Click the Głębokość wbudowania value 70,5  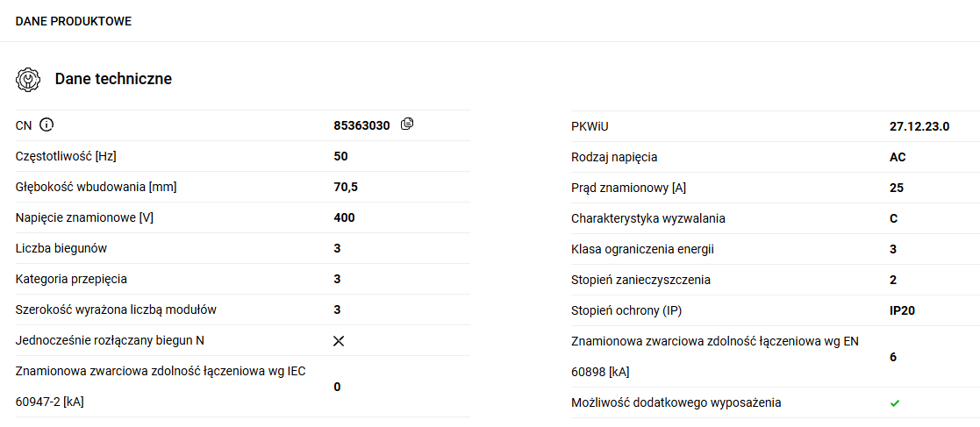coord(346,187)
